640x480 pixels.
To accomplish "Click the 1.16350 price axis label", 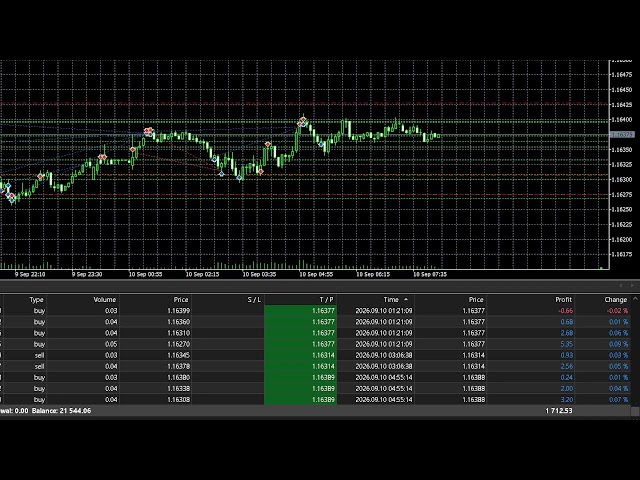I will pos(621,149).
